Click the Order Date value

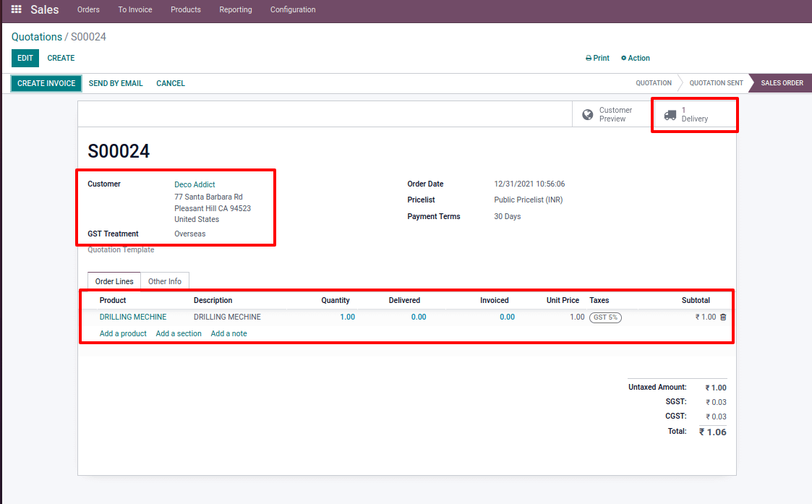pyautogui.click(x=529, y=184)
